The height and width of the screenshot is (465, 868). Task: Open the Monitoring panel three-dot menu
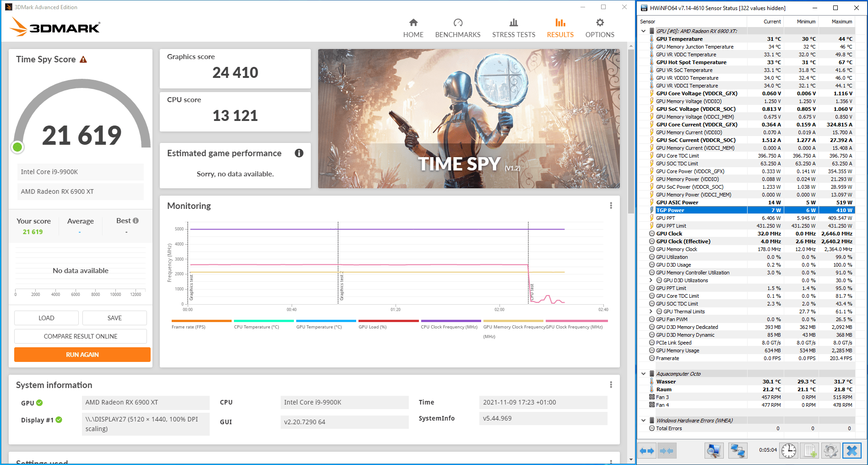(611, 206)
